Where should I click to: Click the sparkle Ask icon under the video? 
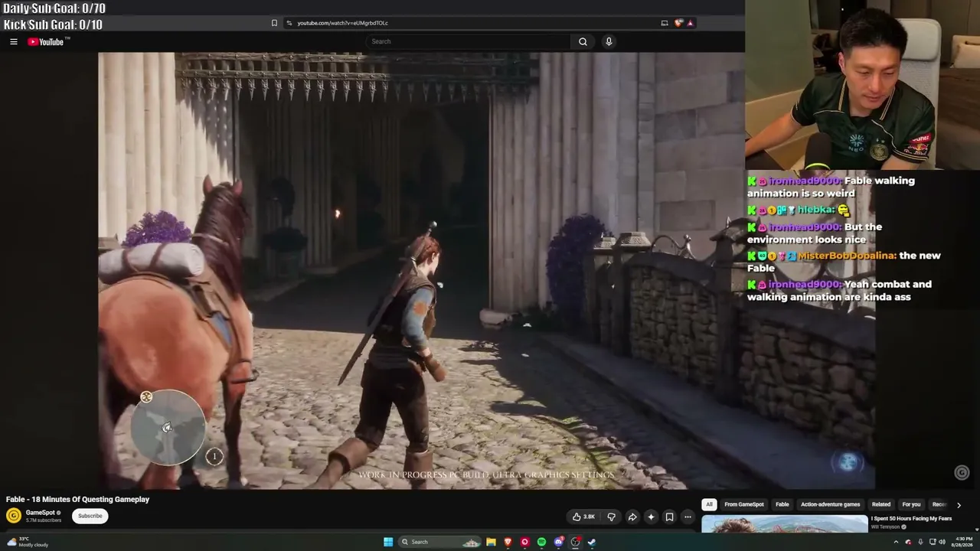pos(651,517)
